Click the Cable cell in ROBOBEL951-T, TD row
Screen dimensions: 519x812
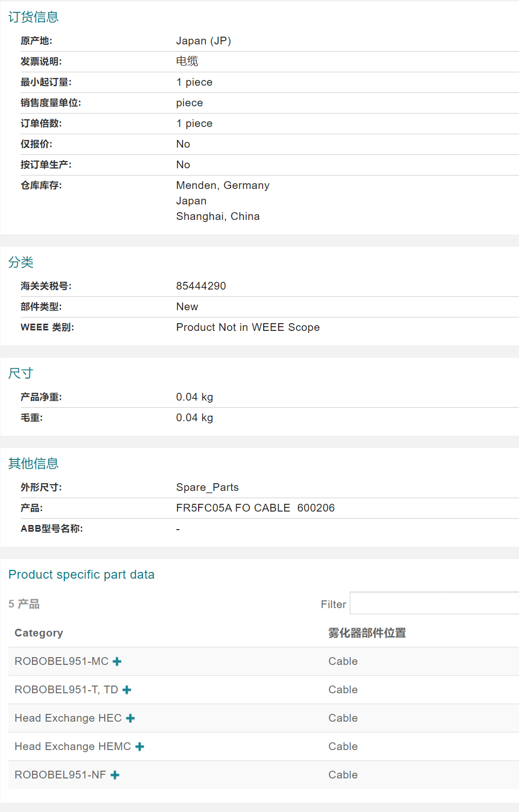pos(343,690)
